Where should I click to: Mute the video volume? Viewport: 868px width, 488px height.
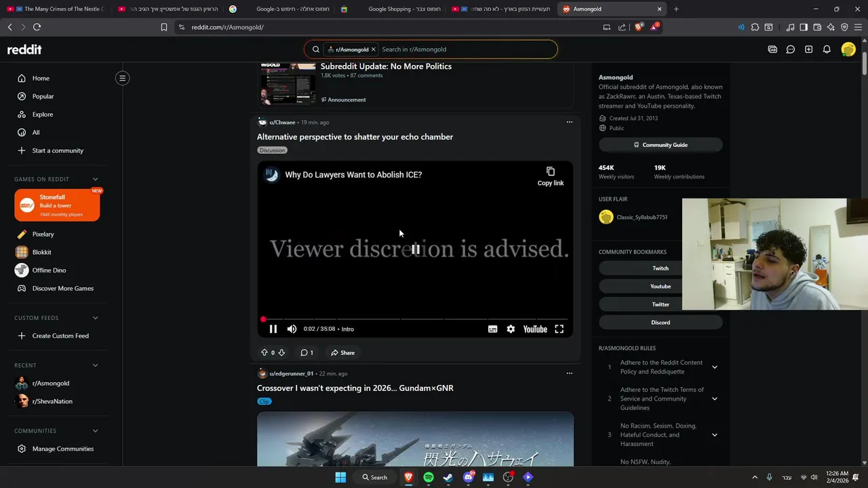click(292, 329)
